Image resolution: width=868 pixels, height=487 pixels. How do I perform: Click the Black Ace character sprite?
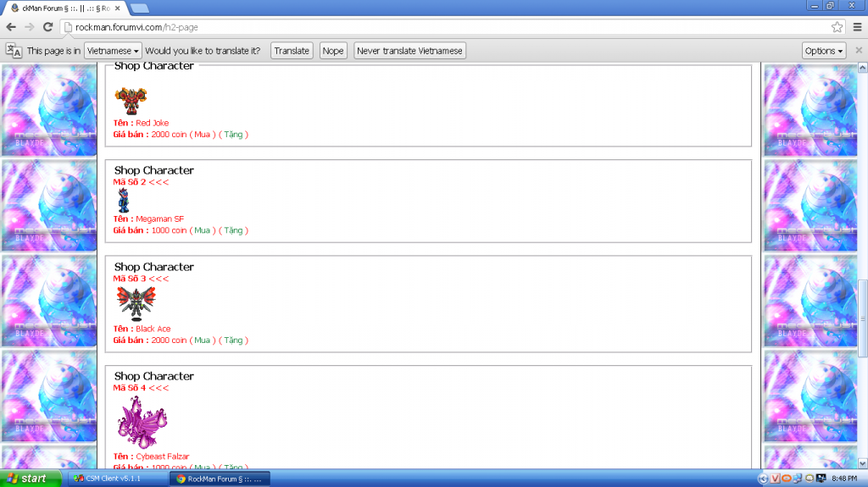click(136, 304)
